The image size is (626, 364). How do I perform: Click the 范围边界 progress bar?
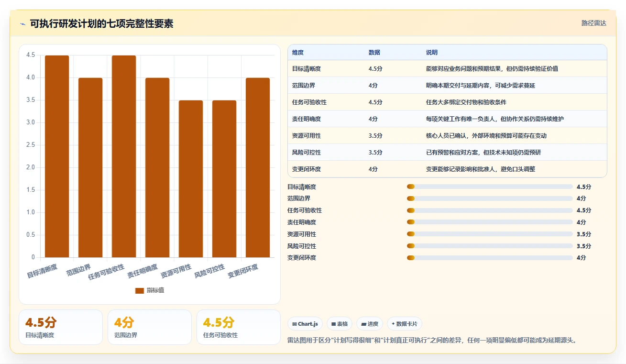[x=490, y=199]
